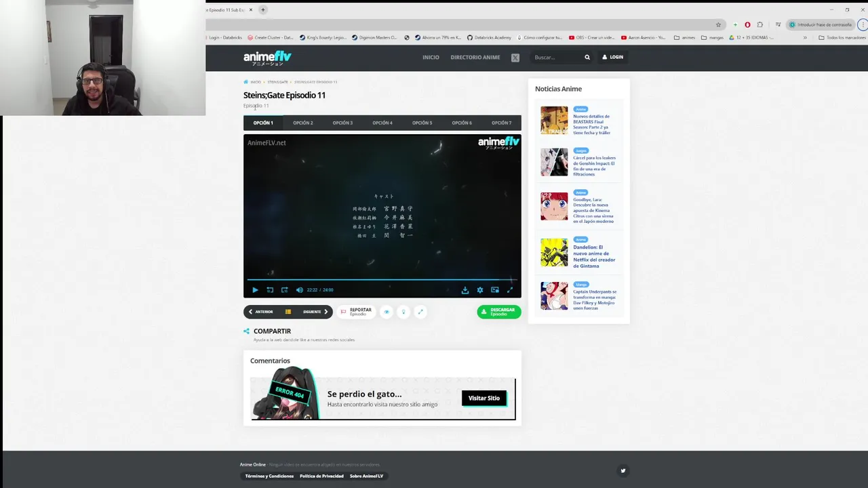Click Visitar Sitio button in comments

(x=484, y=399)
